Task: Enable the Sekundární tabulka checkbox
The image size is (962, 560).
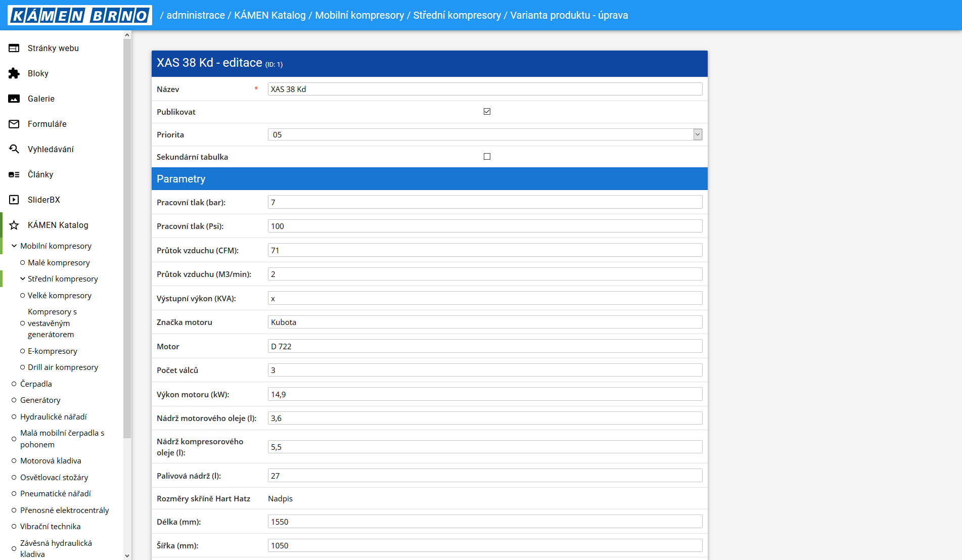Action: [x=487, y=157]
